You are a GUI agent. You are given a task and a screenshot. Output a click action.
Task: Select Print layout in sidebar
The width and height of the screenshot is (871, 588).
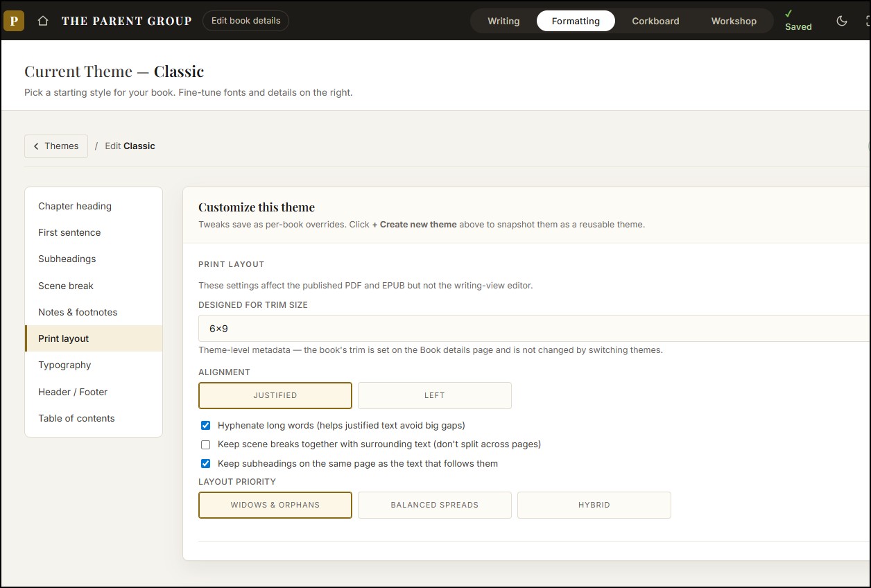tap(94, 338)
